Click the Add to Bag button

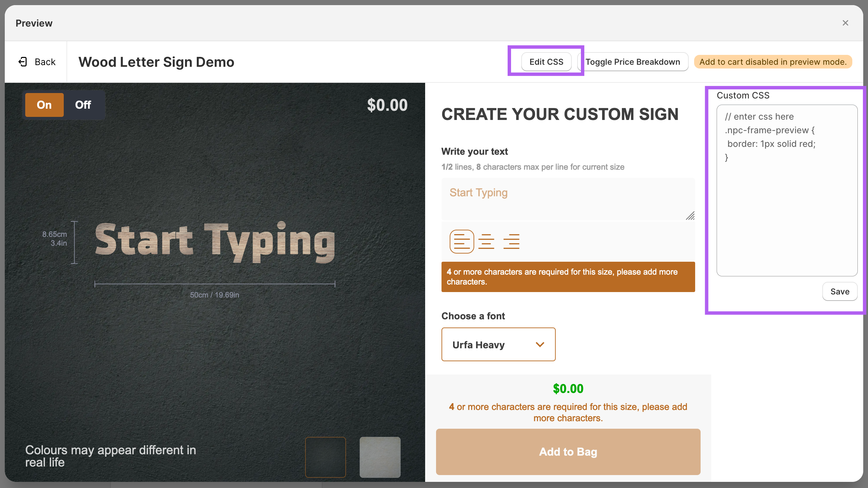click(x=568, y=452)
